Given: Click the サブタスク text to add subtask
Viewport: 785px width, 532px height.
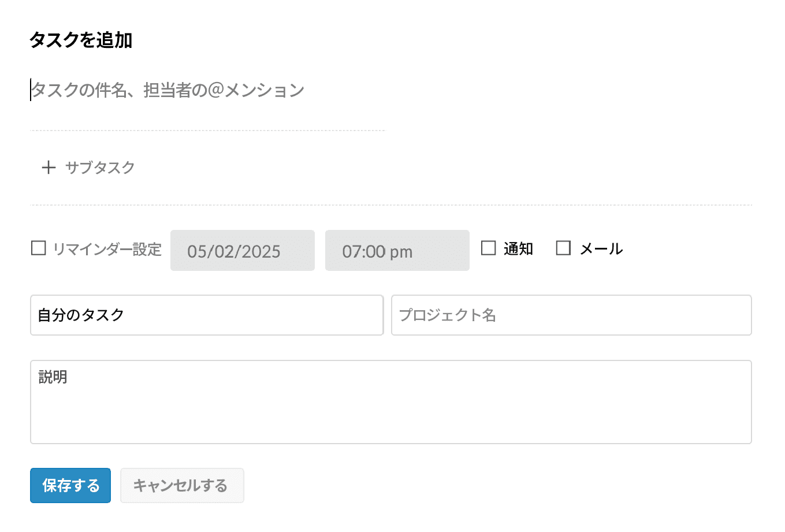Looking at the screenshot, I should (x=100, y=168).
